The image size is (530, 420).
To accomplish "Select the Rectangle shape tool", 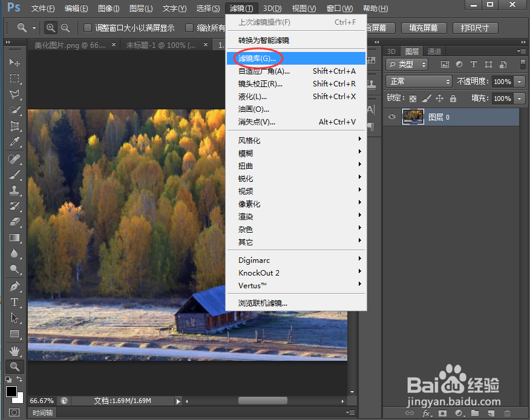I will coord(15,334).
